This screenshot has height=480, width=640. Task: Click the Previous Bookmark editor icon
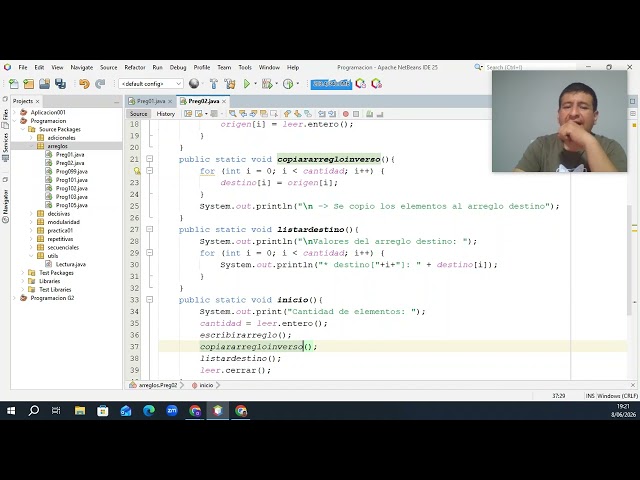287,114
